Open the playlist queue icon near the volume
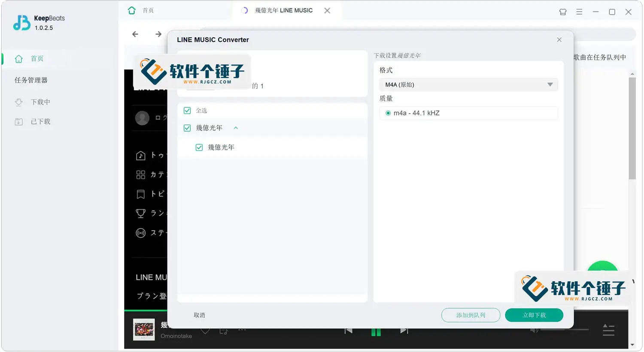The height and width of the screenshot is (352, 644). click(609, 330)
